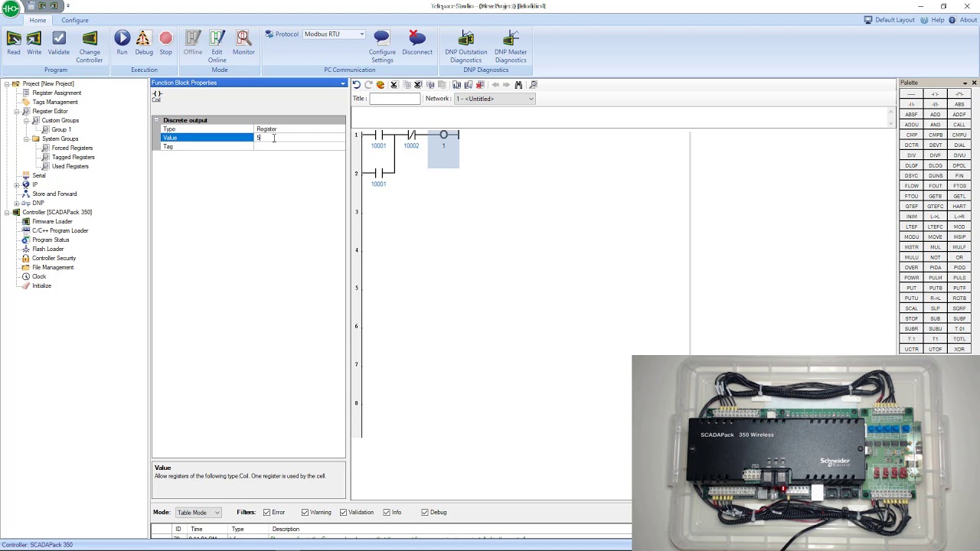The image size is (980, 551).
Task: Click the color palette icon in editor toolbar
Action: (x=381, y=85)
